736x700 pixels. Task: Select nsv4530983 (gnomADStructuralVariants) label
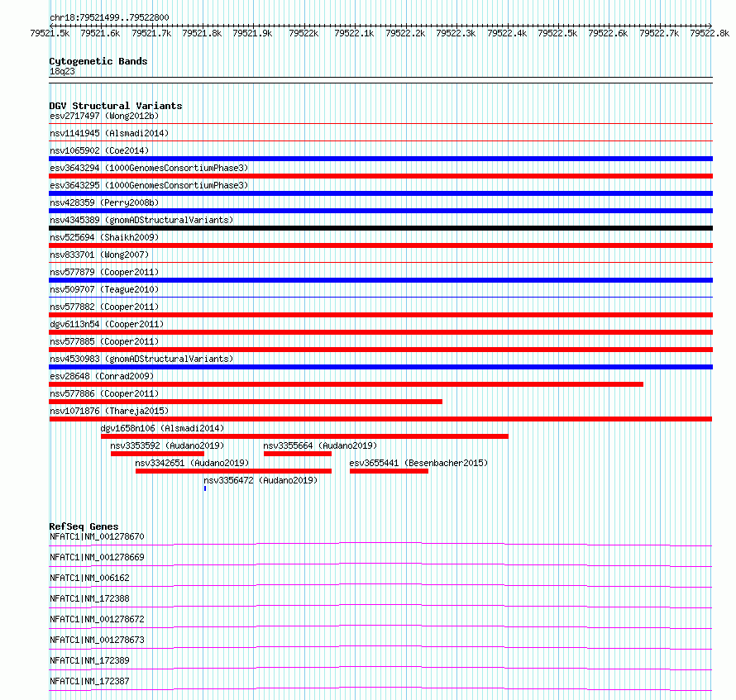141,359
